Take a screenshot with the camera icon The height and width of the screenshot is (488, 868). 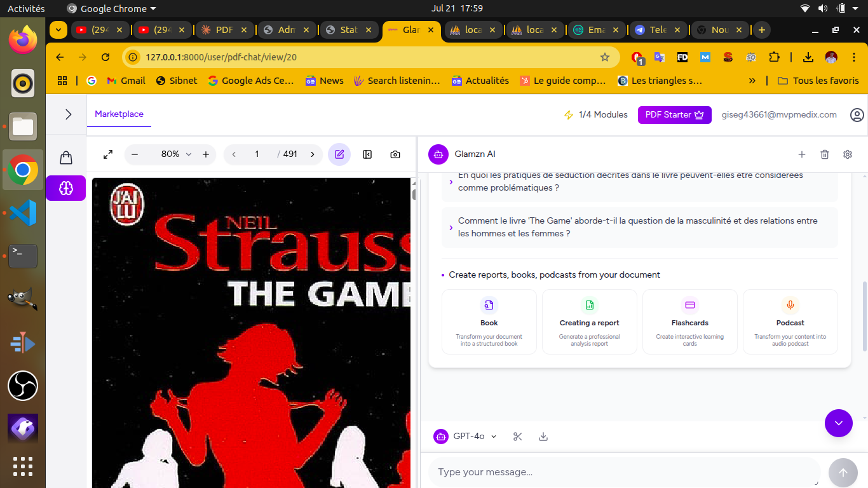[395, 154]
